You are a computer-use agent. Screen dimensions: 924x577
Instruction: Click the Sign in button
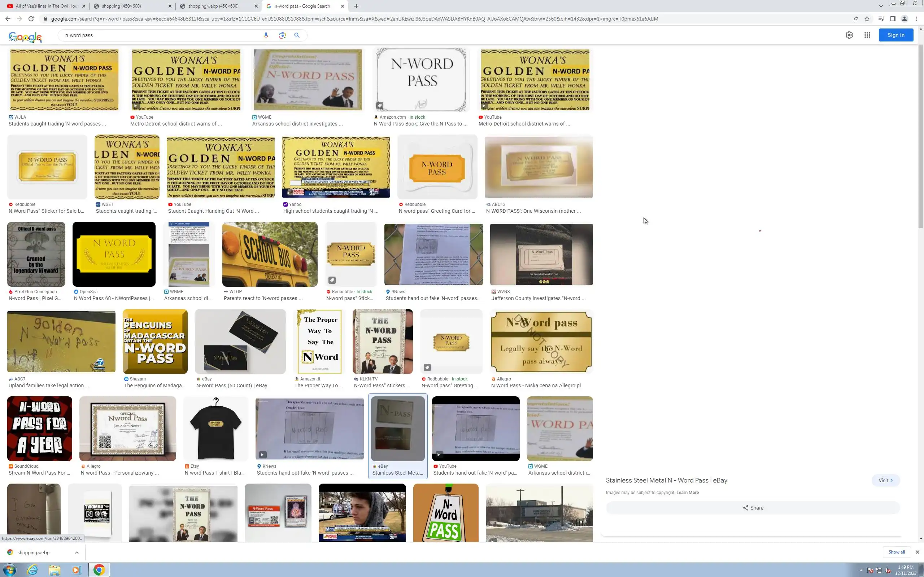coord(895,35)
